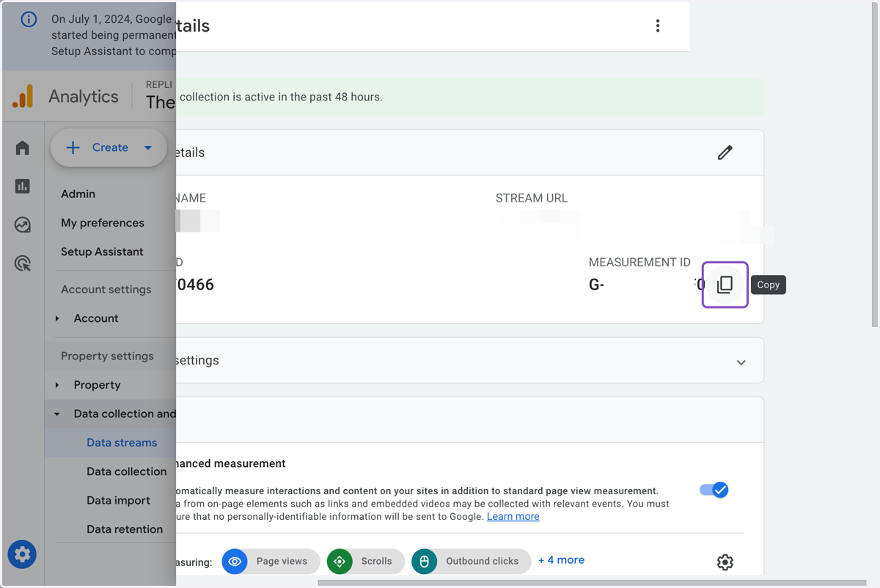Open Explore icon in sidebar
Viewport: 880px width, 588px height.
tap(23, 225)
